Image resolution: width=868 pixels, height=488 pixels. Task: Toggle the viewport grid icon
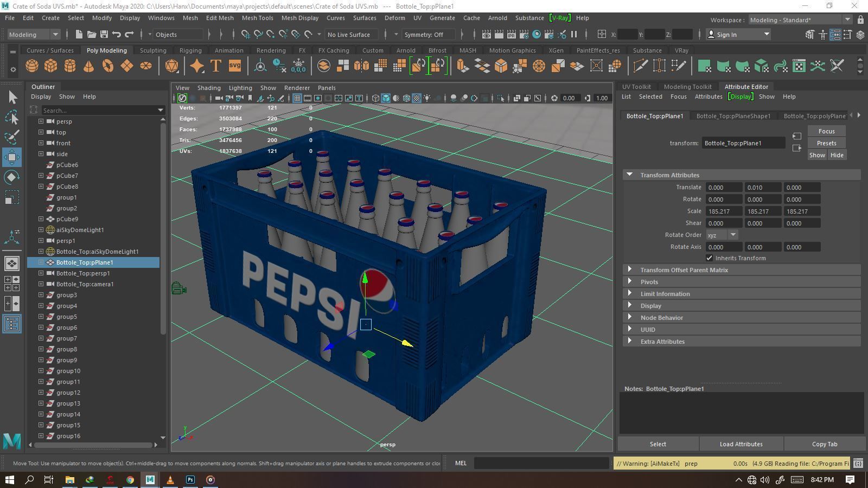(x=297, y=98)
